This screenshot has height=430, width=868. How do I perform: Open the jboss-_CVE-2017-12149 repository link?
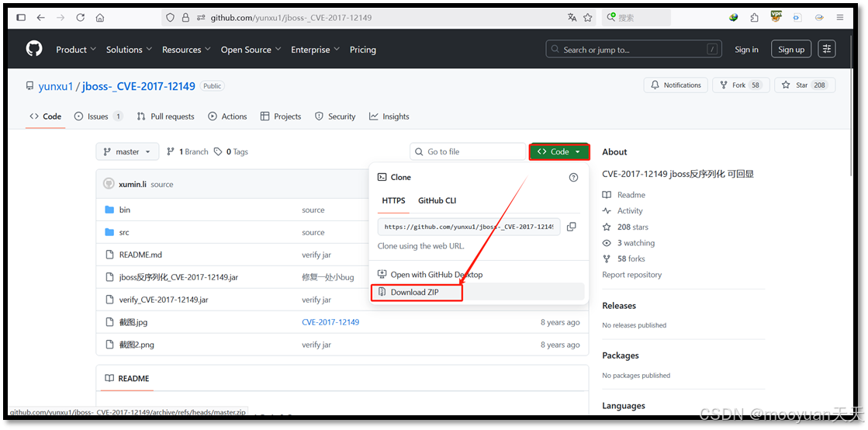[138, 86]
